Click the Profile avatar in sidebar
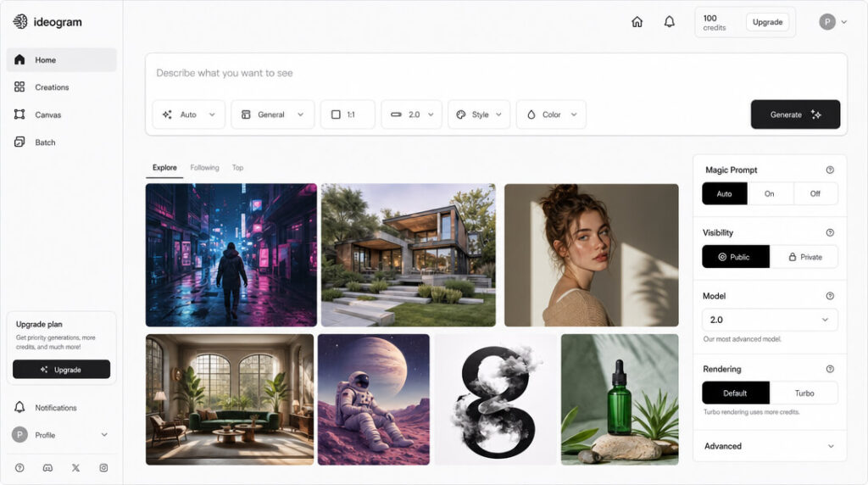The height and width of the screenshot is (485, 868). [x=20, y=435]
